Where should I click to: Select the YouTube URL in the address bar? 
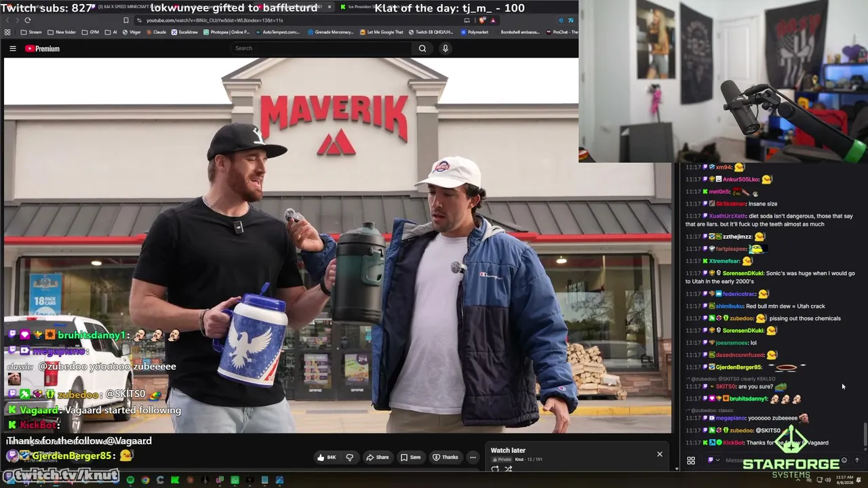pyautogui.click(x=214, y=20)
